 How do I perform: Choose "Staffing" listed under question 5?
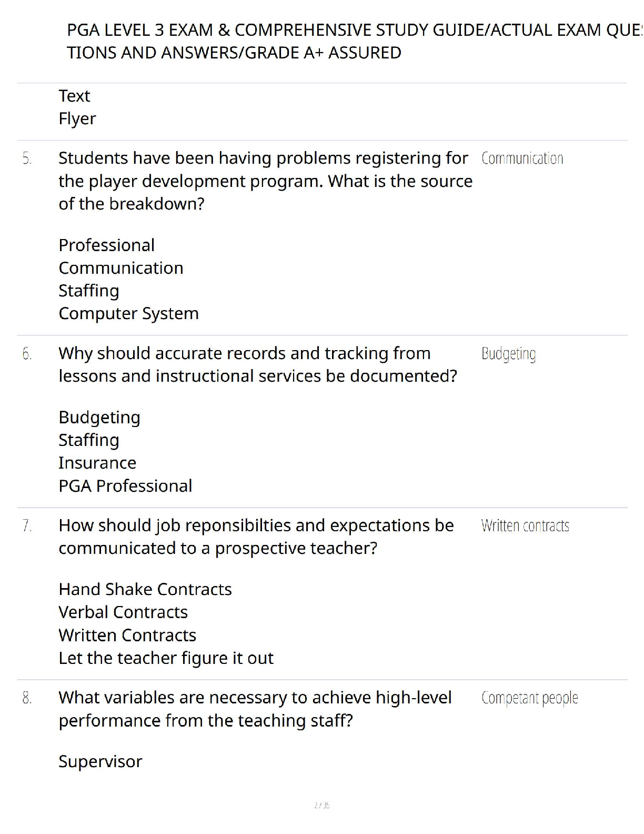point(89,291)
